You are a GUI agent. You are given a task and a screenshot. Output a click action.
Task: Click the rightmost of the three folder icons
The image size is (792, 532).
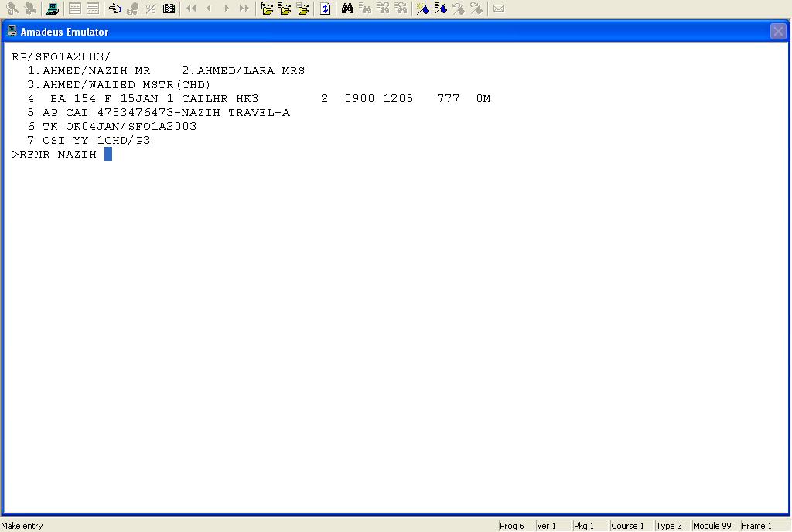[x=303, y=9]
